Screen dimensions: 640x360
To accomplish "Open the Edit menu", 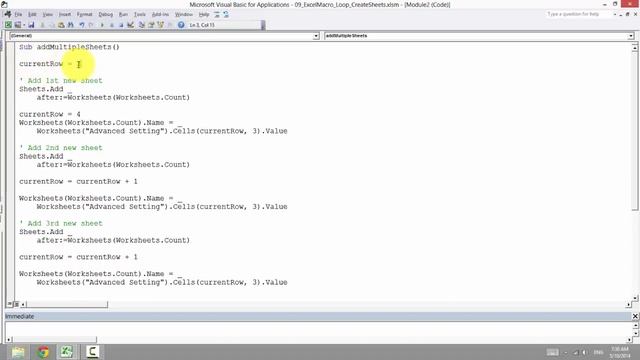I will [32, 14].
